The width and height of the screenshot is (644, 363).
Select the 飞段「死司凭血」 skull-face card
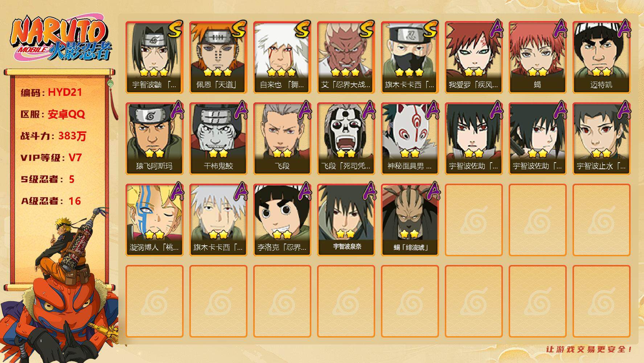(346, 139)
